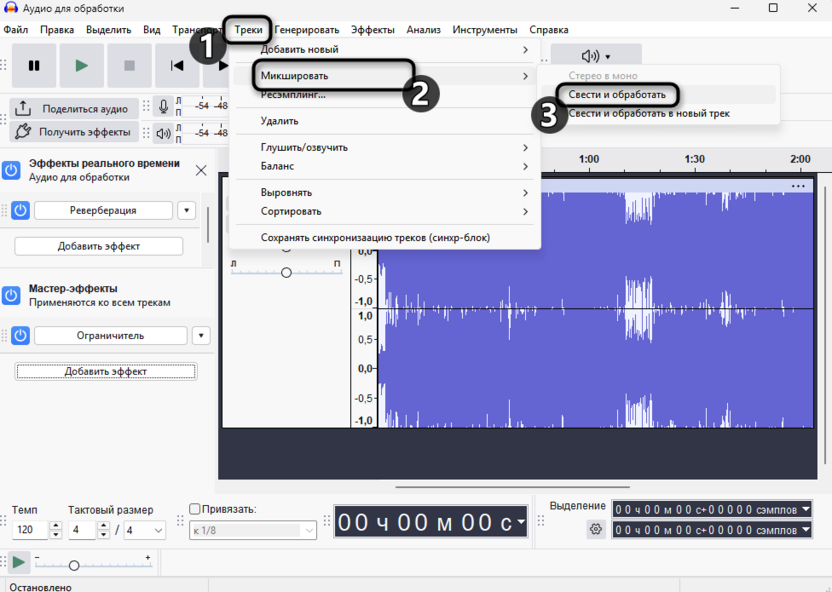
Task: Expand the Limiter effect options arrow
Action: pyautogui.click(x=201, y=336)
